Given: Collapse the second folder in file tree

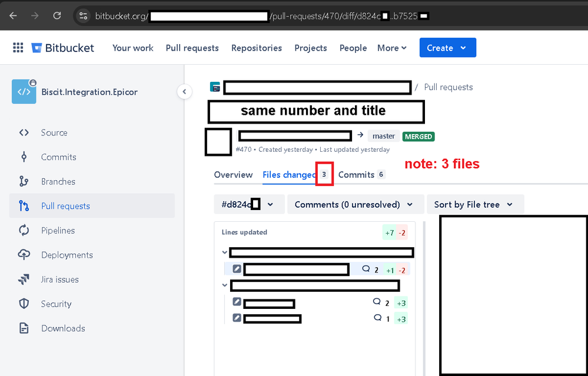Looking at the screenshot, I should [x=225, y=285].
